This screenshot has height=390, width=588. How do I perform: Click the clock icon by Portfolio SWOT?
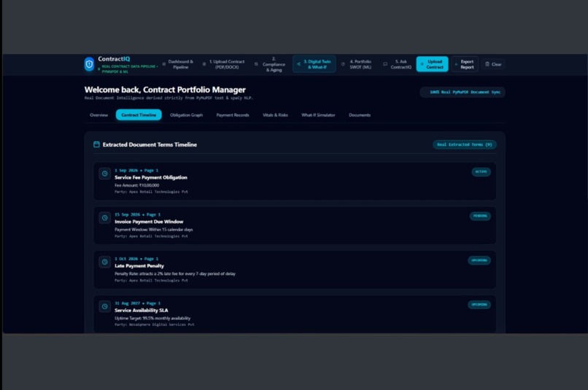coord(343,64)
